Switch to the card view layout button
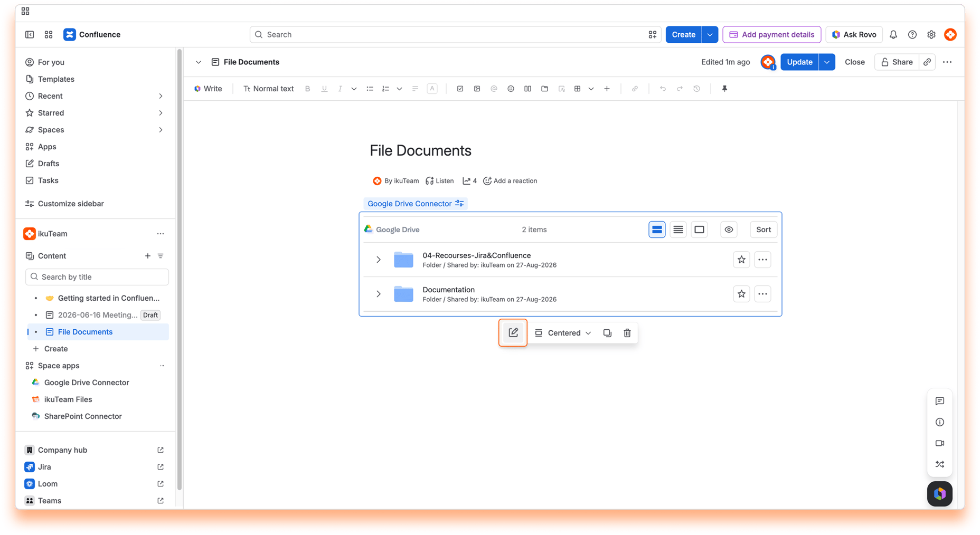Viewport: 980px width, 535px height. (x=699, y=230)
